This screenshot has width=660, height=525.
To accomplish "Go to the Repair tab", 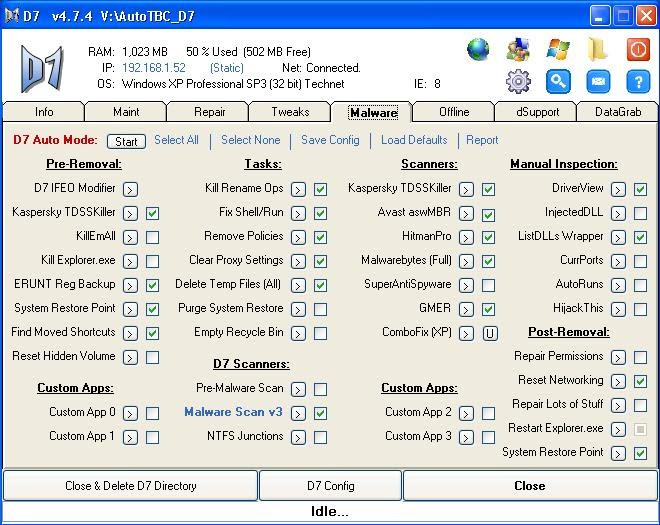I will (209, 112).
